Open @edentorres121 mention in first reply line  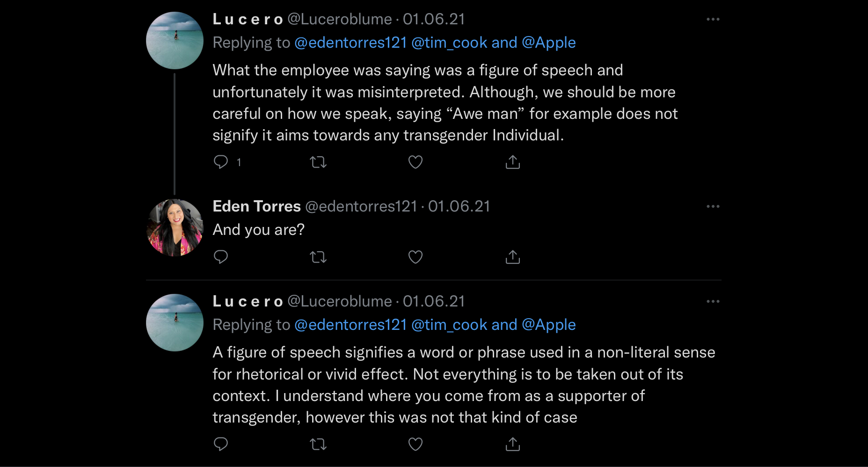click(350, 43)
